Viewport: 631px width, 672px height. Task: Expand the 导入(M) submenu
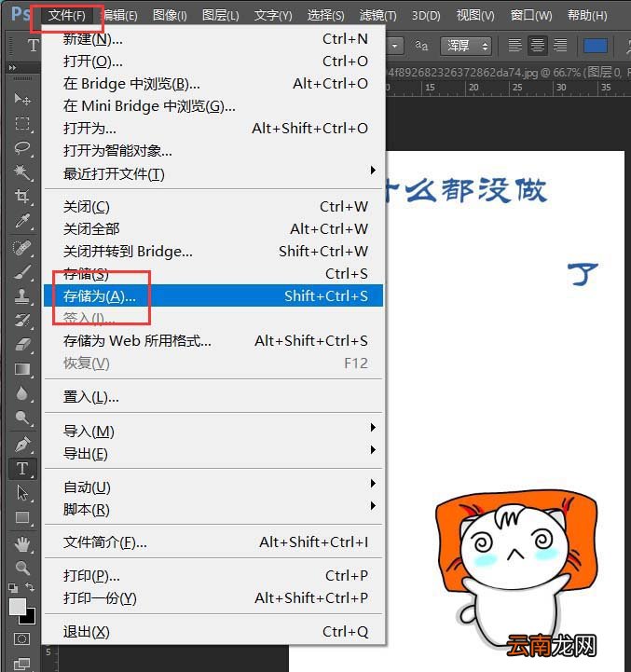click(213, 431)
